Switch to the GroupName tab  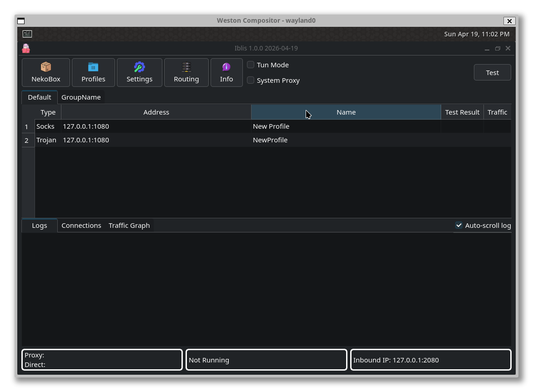pyautogui.click(x=81, y=97)
